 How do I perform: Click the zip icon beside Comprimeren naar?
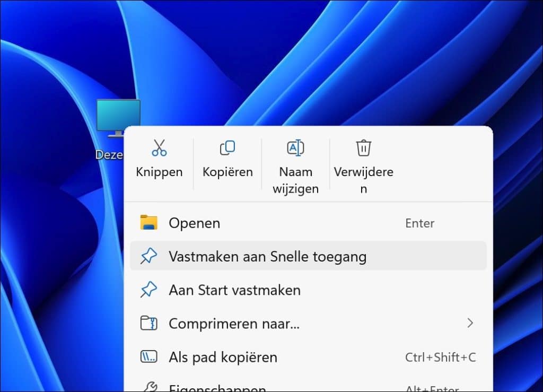pyautogui.click(x=150, y=323)
